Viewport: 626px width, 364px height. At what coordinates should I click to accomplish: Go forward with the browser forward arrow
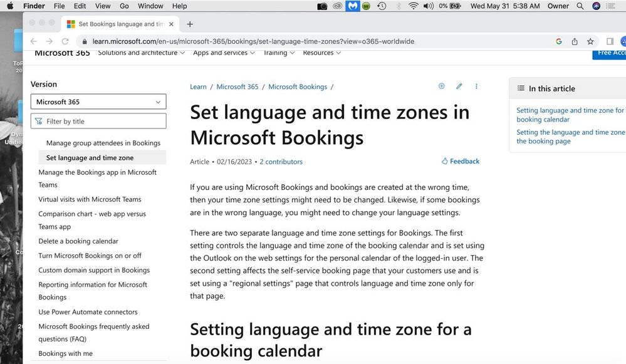[x=49, y=41]
